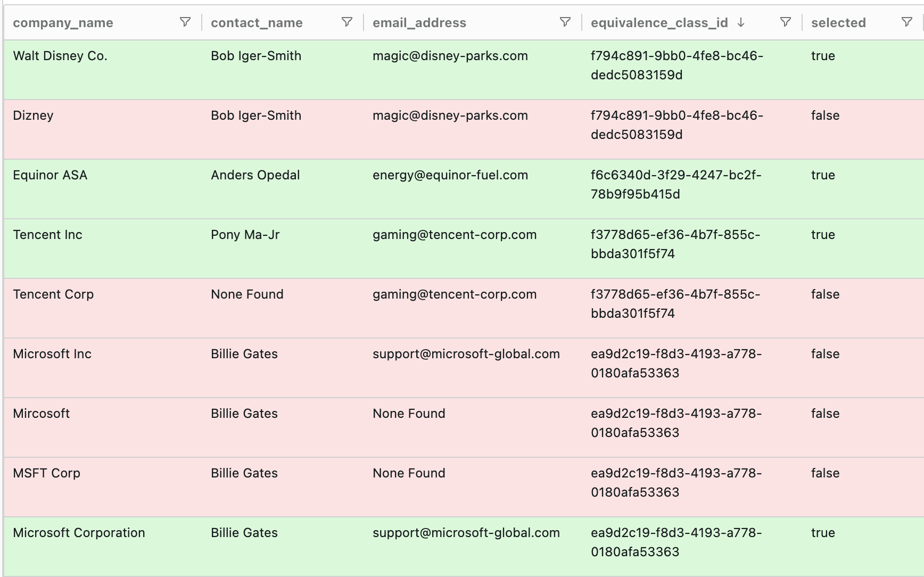Select the Dizney company cell
Image resolution: width=924 pixels, height=577 pixels.
tap(33, 115)
